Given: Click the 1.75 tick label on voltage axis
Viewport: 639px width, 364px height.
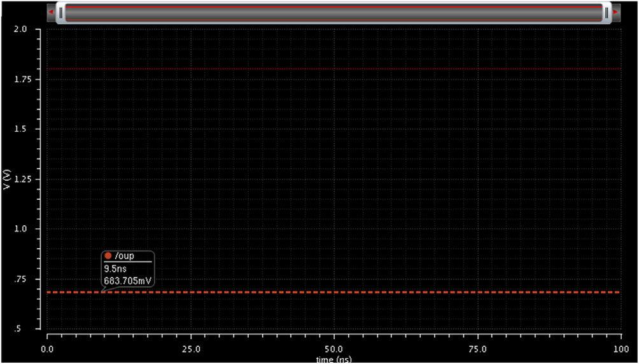Looking at the screenshot, I should tap(31, 80).
